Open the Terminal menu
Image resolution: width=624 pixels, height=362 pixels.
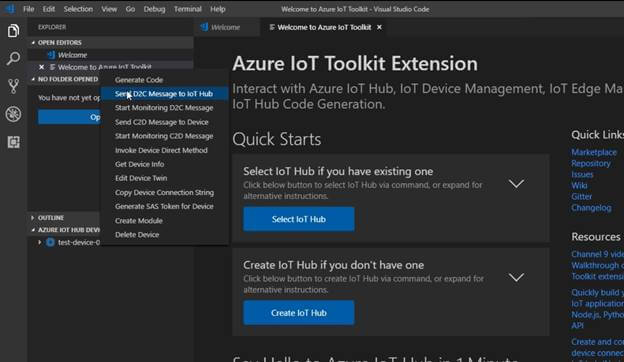click(187, 9)
